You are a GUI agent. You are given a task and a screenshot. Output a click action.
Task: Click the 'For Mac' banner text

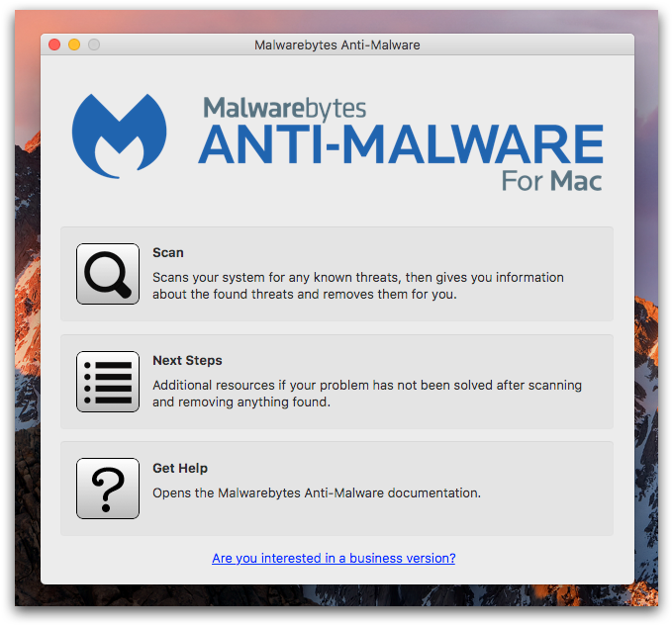click(552, 181)
